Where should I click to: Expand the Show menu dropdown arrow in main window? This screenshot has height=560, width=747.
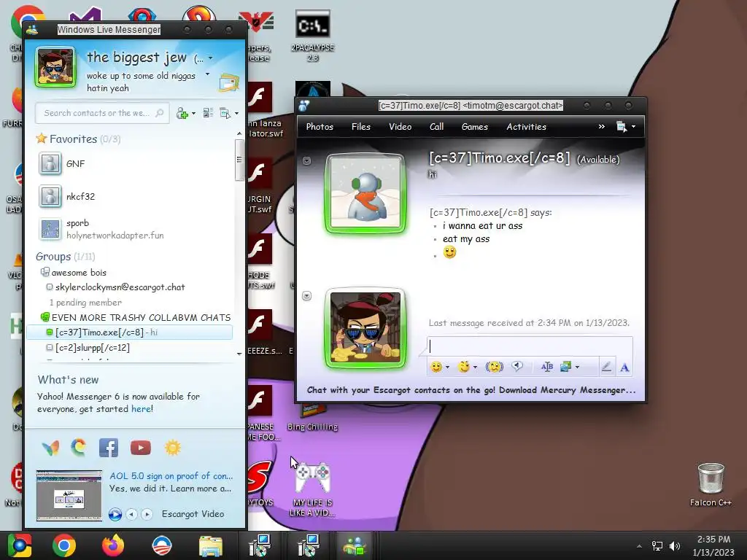click(x=236, y=113)
